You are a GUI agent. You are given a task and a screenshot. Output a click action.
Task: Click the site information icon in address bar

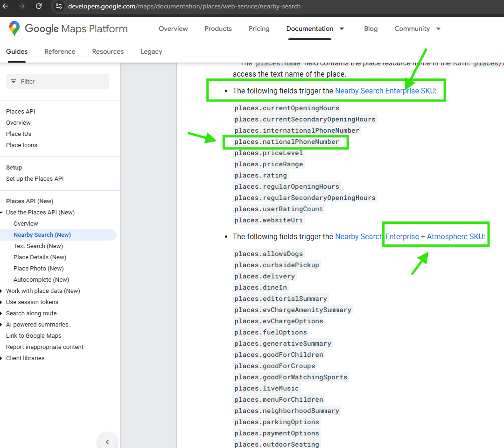tap(58, 6)
